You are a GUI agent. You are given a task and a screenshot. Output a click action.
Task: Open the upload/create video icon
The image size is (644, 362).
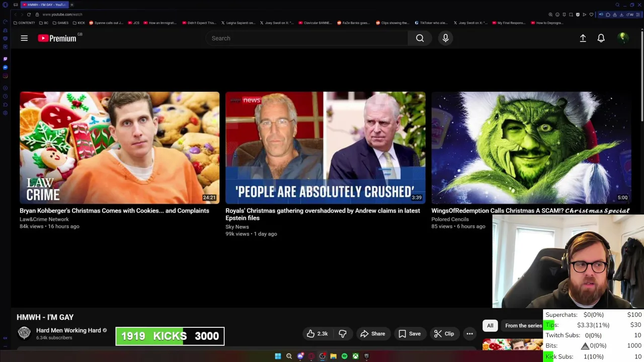click(583, 38)
